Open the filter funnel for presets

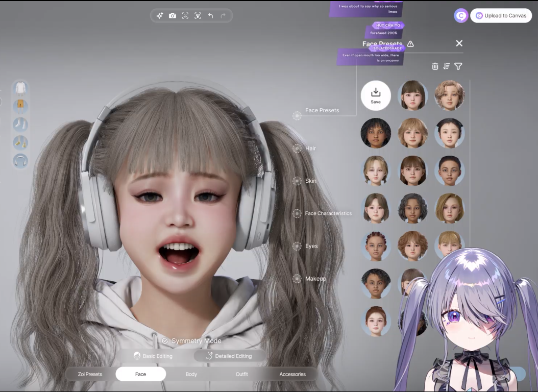pos(458,66)
